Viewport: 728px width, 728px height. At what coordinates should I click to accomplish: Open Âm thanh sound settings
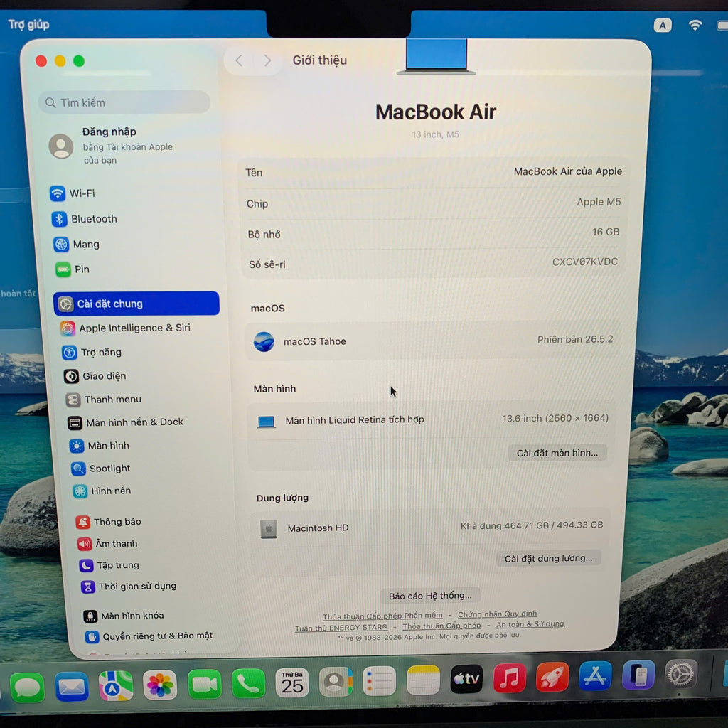[107, 544]
